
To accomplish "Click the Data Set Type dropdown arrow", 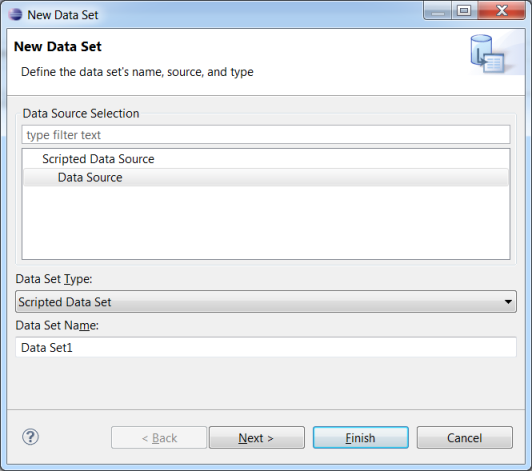I will pos(508,302).
